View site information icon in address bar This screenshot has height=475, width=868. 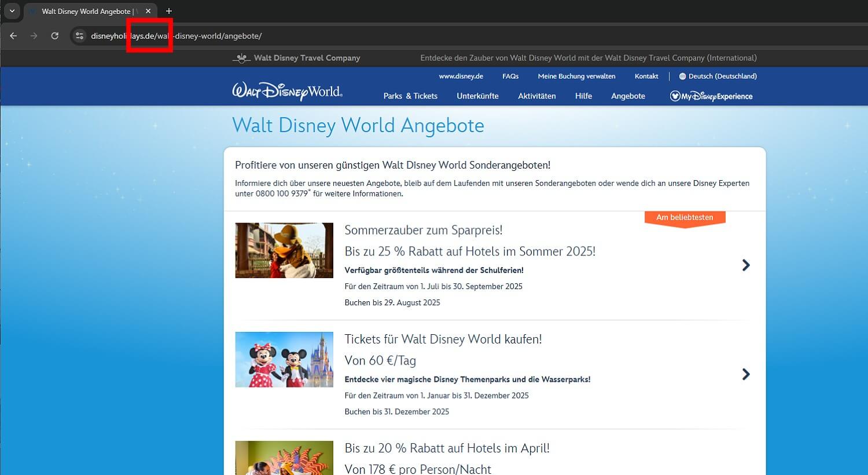click(80, 36)
